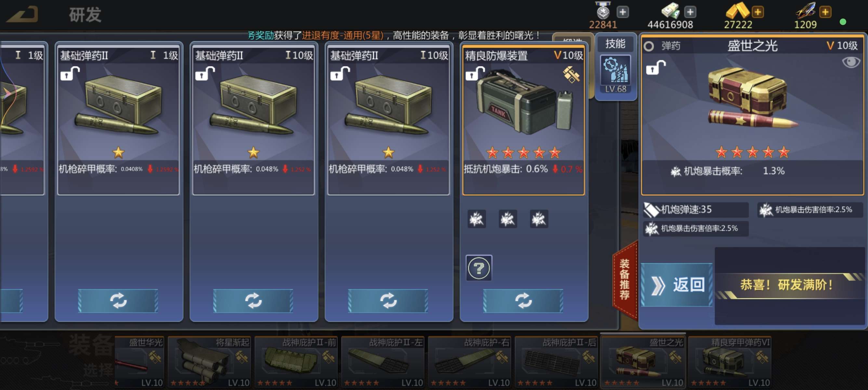Screen dimensions: 868x390
Task: Add more gold bars with the plus icon
Action: pyautogui.click(x=757, y=12)
